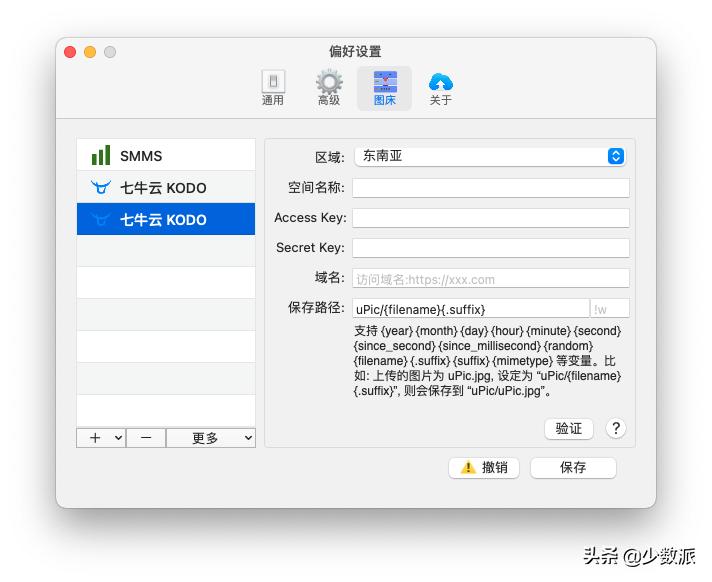
Task: Focus the 保存路径 save path field
Action: (471, 308)
